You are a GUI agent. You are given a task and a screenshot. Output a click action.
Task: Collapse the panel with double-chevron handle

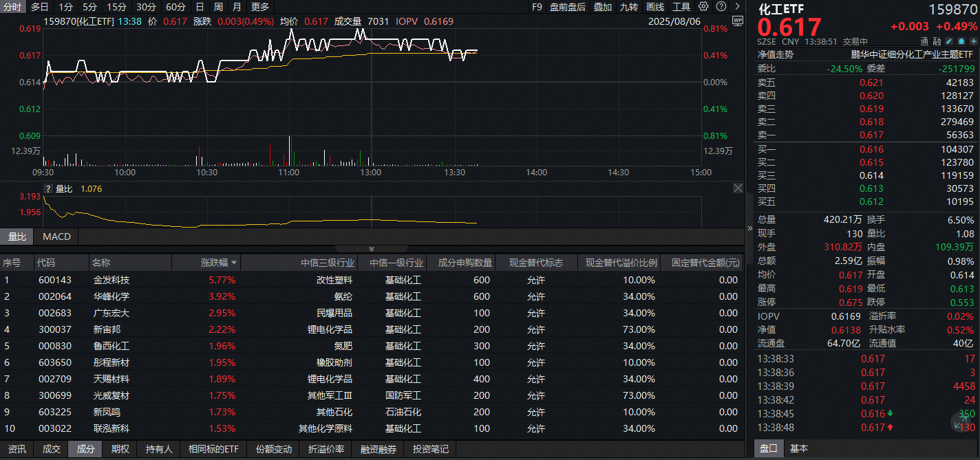pyautogui.click(x=372, y=249)
